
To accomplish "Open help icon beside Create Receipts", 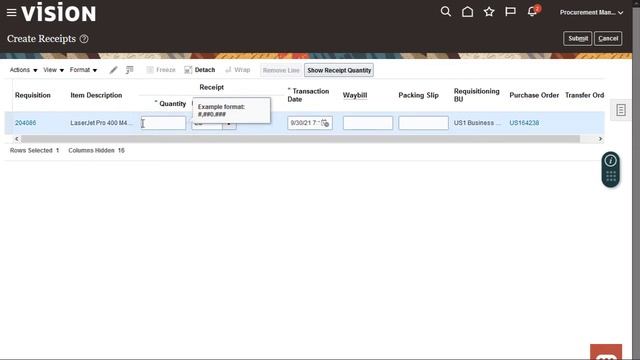I will [84, 39].
